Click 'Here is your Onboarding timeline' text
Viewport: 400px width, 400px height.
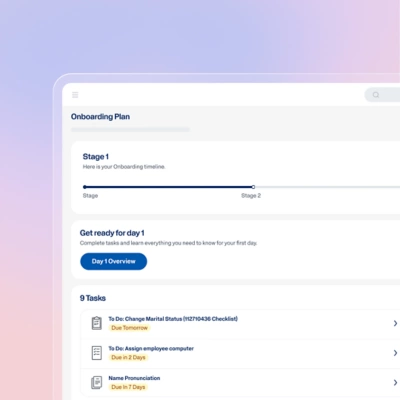pos(124,167)
